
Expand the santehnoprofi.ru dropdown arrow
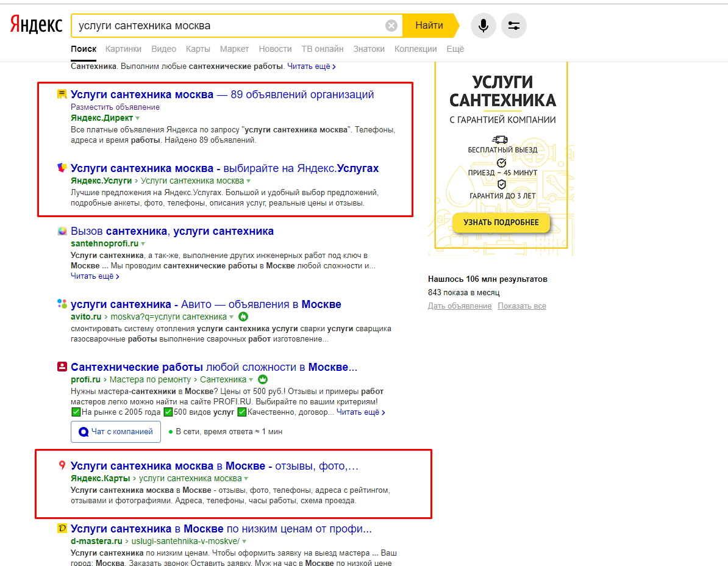143,244
